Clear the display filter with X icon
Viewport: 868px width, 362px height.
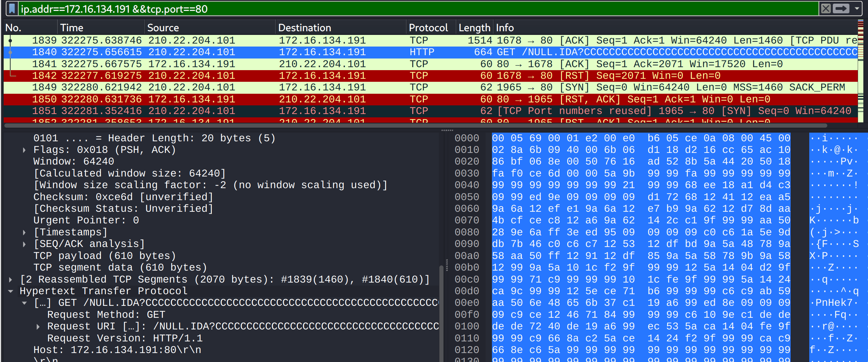tap(826, 9)
